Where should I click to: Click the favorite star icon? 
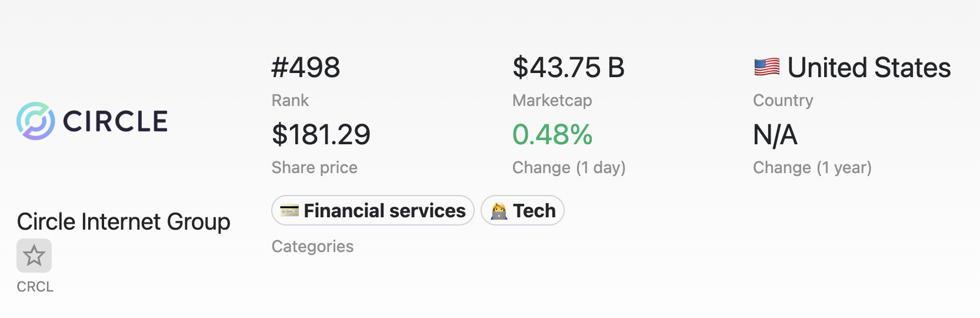34,256
